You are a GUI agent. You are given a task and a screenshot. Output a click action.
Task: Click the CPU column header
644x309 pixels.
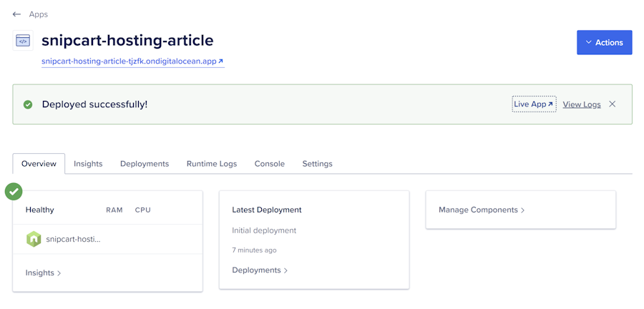(x=143, y=210)
